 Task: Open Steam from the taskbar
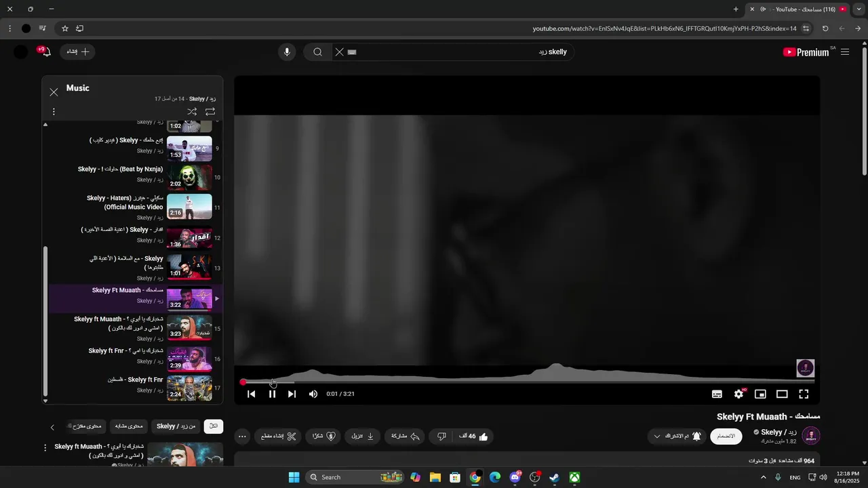(x=554, y=477)
